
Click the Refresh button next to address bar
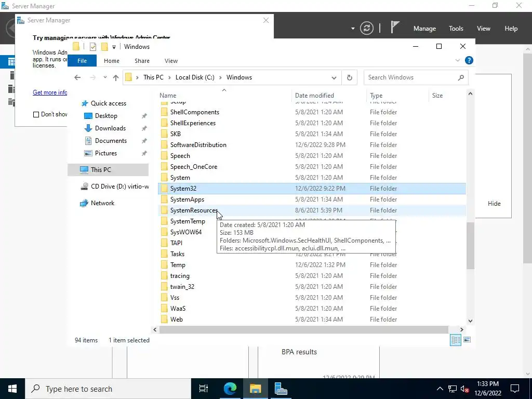pos(350,77)
